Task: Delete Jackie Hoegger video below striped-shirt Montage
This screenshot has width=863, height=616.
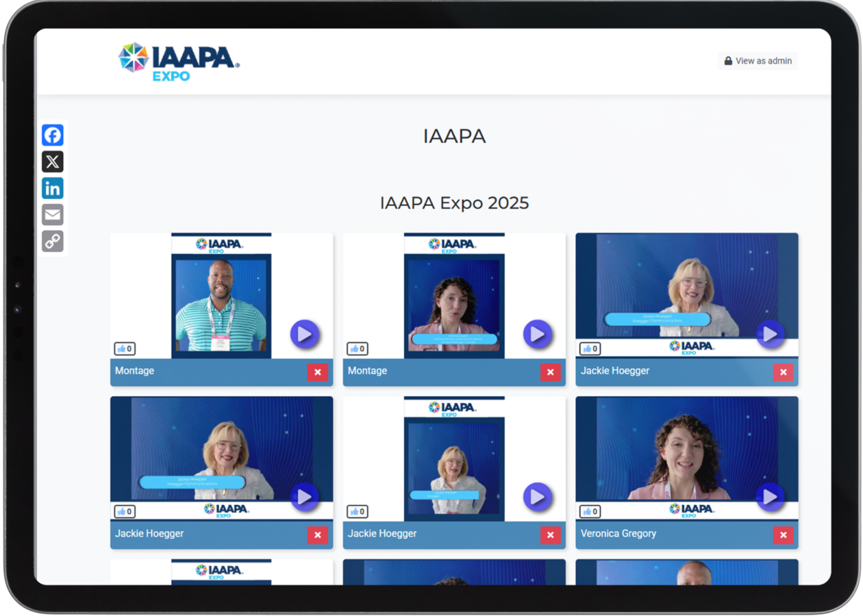Action: 318,535
